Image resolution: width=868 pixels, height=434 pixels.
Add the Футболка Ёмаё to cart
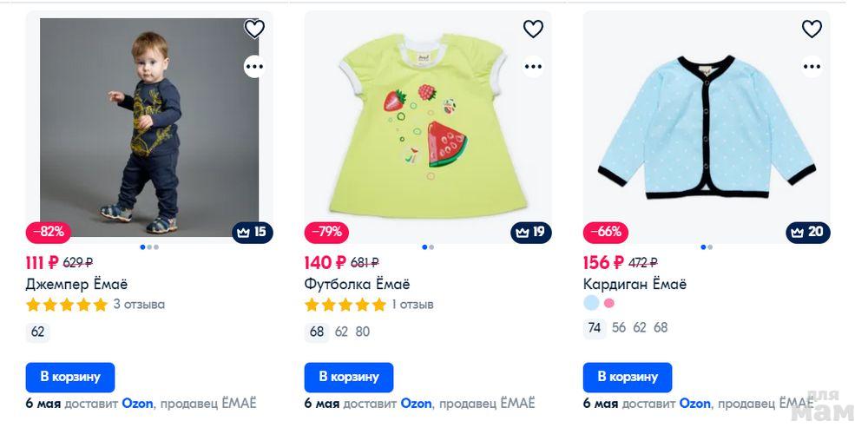coord(349,378)
